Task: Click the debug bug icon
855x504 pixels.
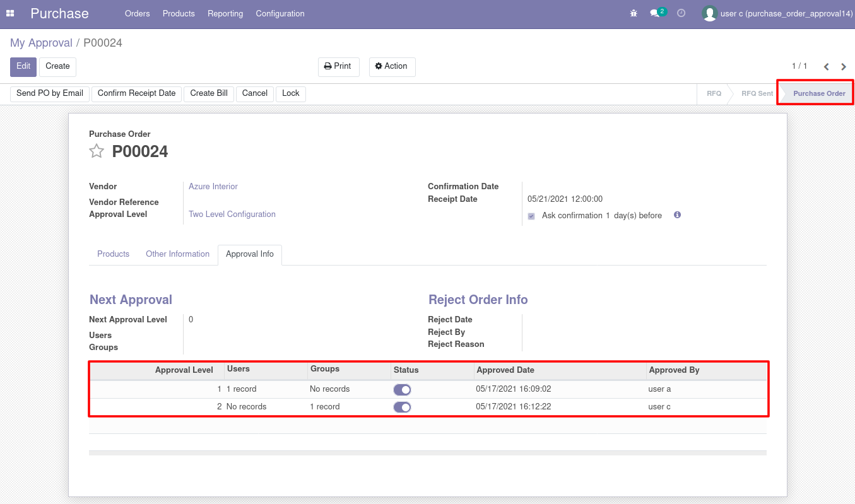Action: pos(634,13)
